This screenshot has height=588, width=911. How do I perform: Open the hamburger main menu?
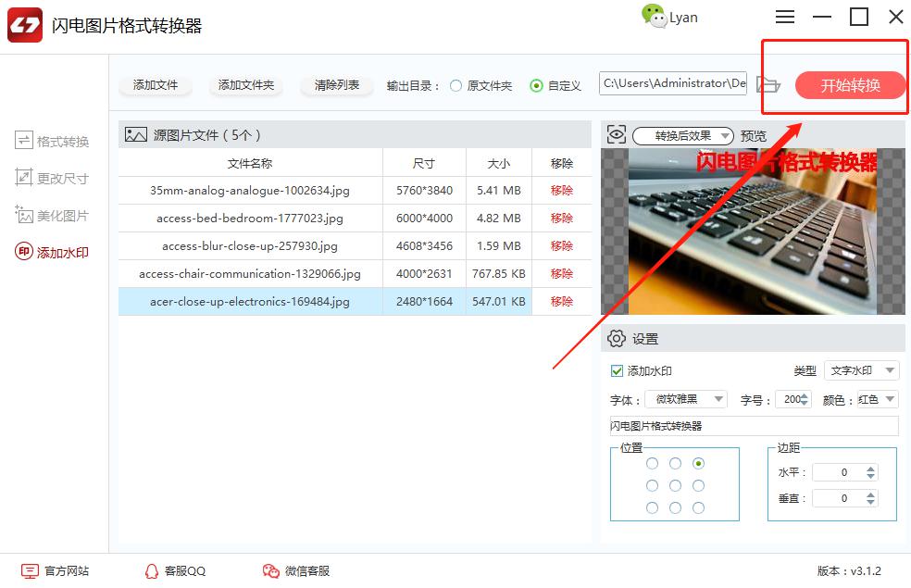(x=785, y=17)
